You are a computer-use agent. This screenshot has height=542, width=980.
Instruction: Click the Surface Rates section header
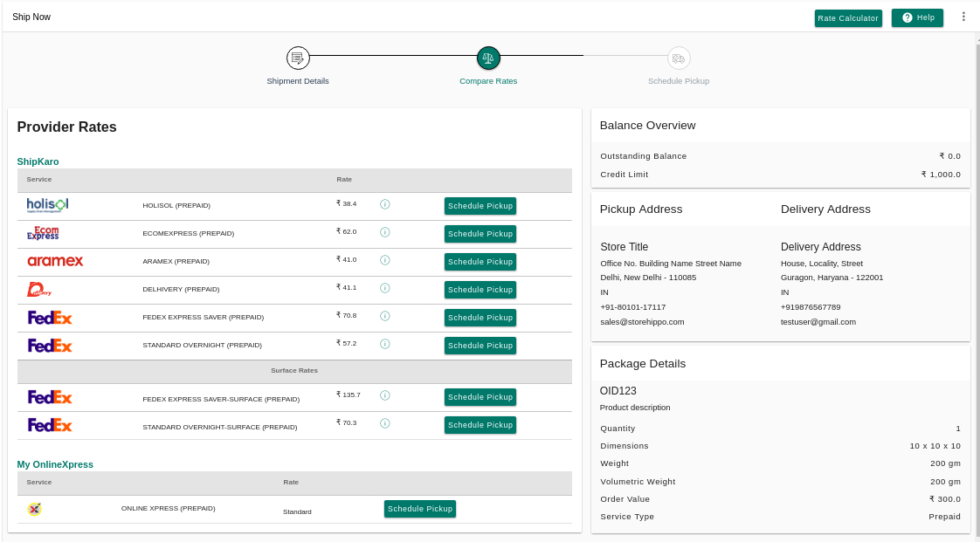294,371
